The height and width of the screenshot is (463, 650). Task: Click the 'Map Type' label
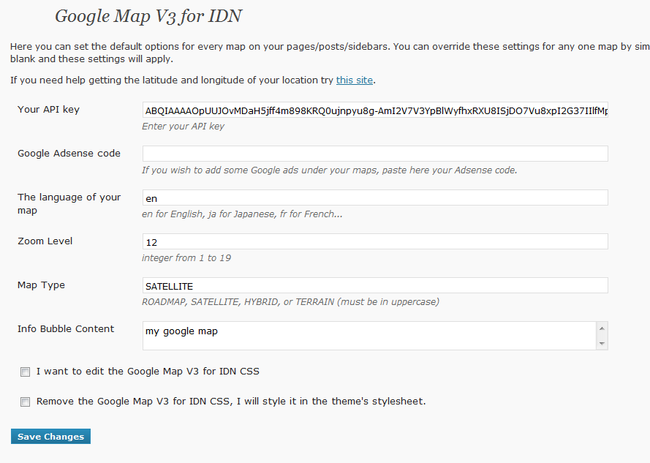[41, 285]
